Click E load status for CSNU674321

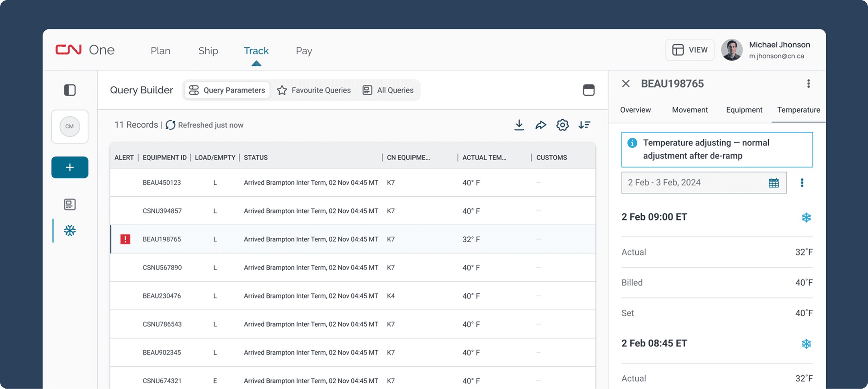tap(215, 381)
